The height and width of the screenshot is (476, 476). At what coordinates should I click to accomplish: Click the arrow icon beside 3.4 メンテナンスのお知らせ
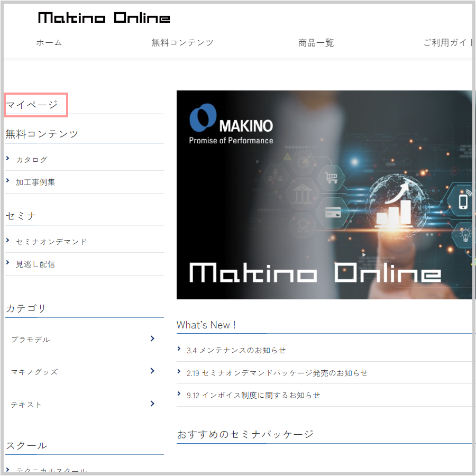pyautogui.click(x=179, y=349)
